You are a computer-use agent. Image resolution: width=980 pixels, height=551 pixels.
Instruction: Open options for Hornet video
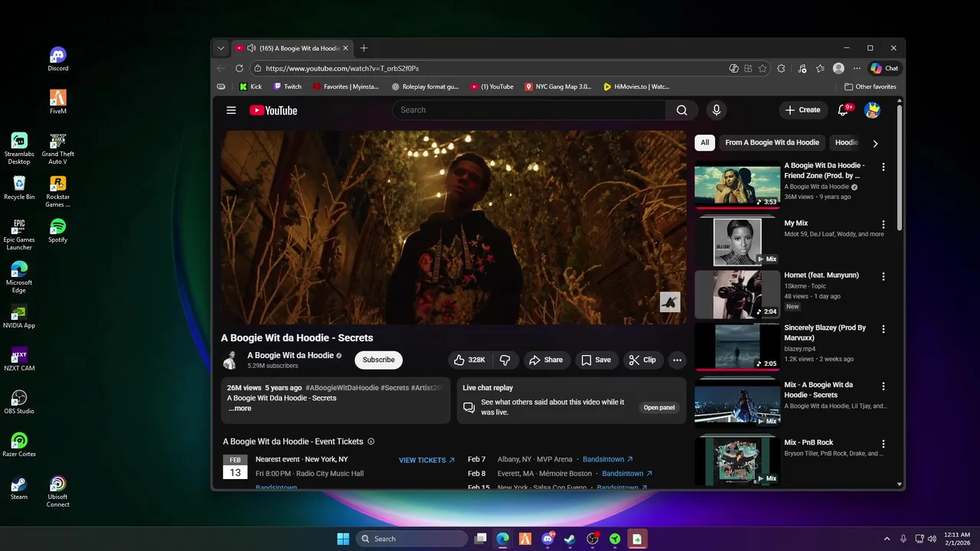[x=884, y=276]
